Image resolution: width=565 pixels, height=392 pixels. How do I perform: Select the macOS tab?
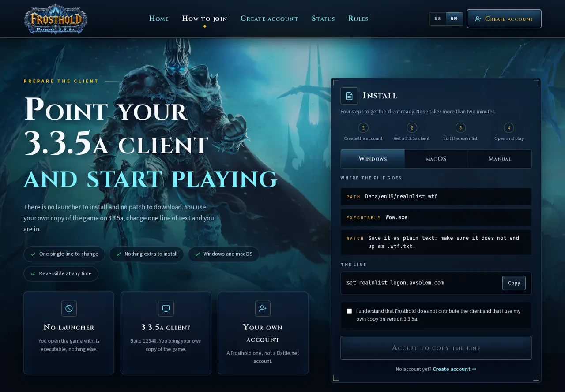point(436,159)
